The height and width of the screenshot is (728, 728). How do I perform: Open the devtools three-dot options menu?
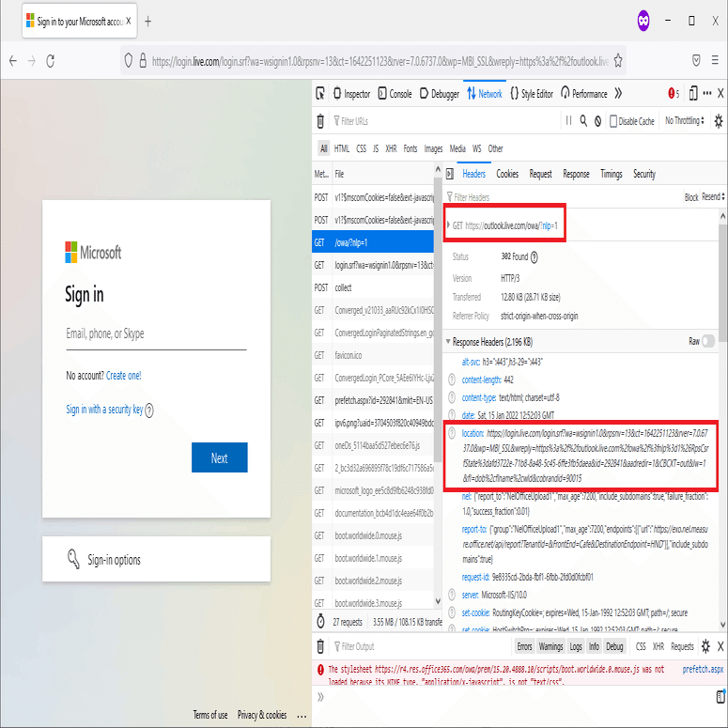tap(707, 93)
